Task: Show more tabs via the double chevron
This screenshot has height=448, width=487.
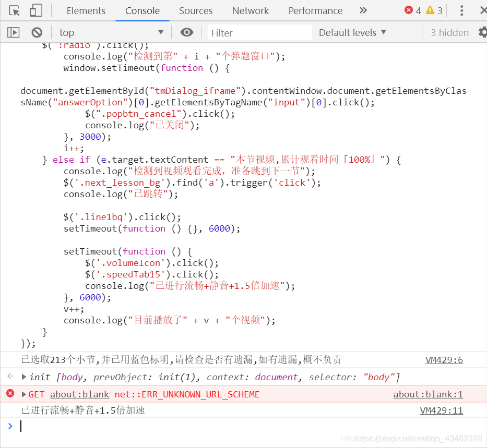Action: pos(363,10)
